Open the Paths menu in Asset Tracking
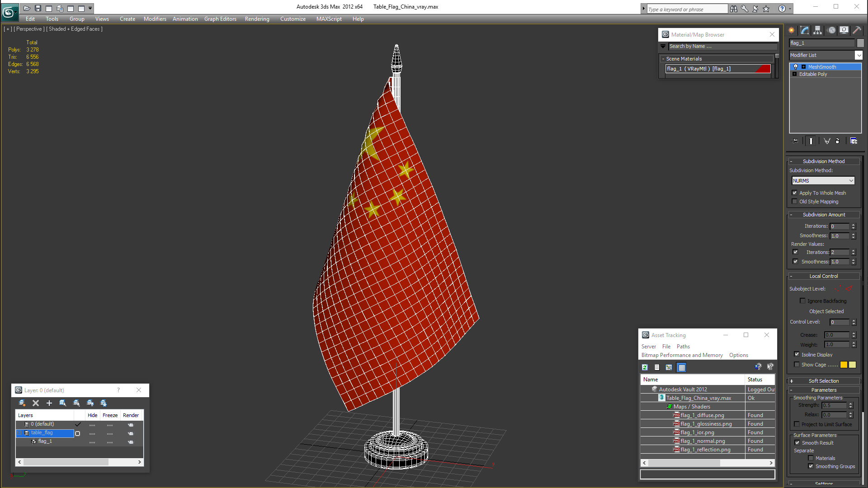This screenshot has width=868, height=488. click(x=683, y=347)
